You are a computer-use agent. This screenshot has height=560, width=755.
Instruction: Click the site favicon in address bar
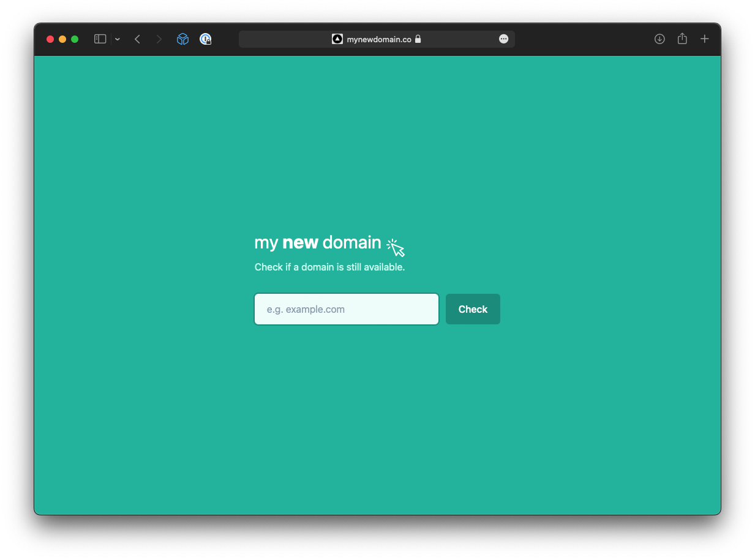coord(337,39)
